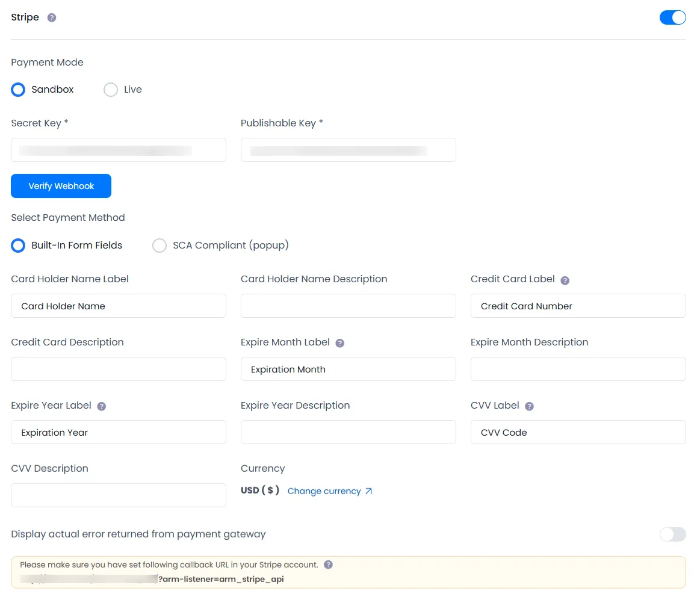Click the Expire Year Label help icon
This screenshot has height=597, width=700.
point(101,406)
